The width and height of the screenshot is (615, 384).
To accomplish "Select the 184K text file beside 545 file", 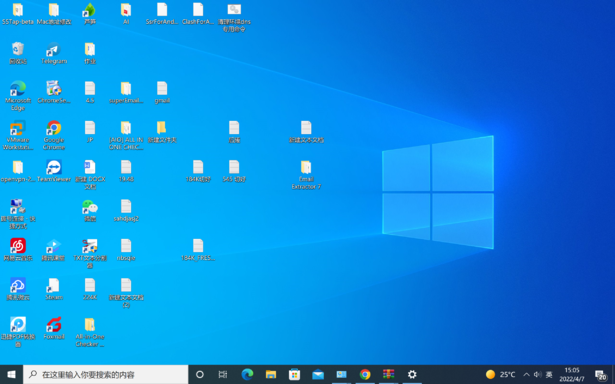I will tap(198, 171).
